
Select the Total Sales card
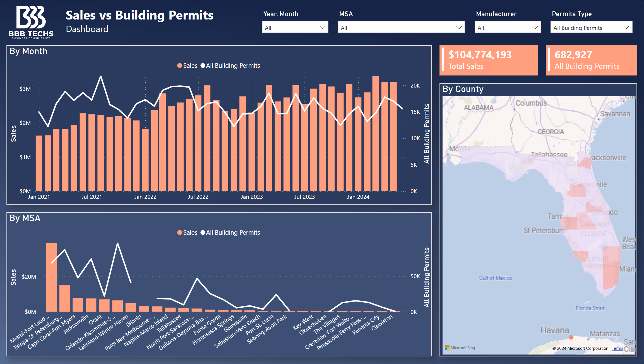tap(489, 60)
